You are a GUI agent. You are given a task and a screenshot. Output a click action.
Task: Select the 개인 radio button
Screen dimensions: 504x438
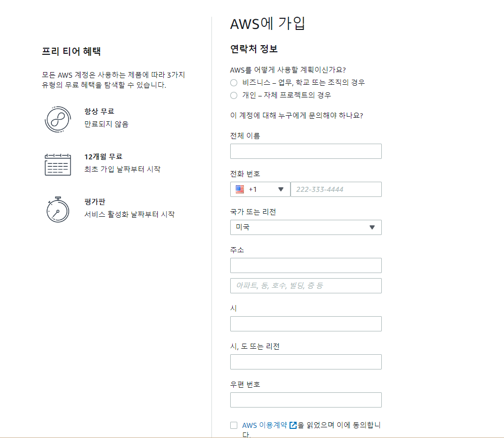coord(234,95)
